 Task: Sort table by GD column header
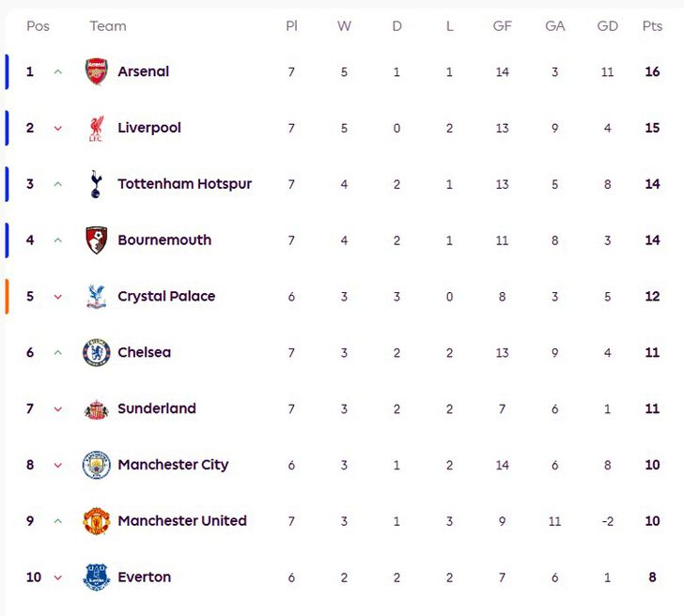[x=608, y=26]
